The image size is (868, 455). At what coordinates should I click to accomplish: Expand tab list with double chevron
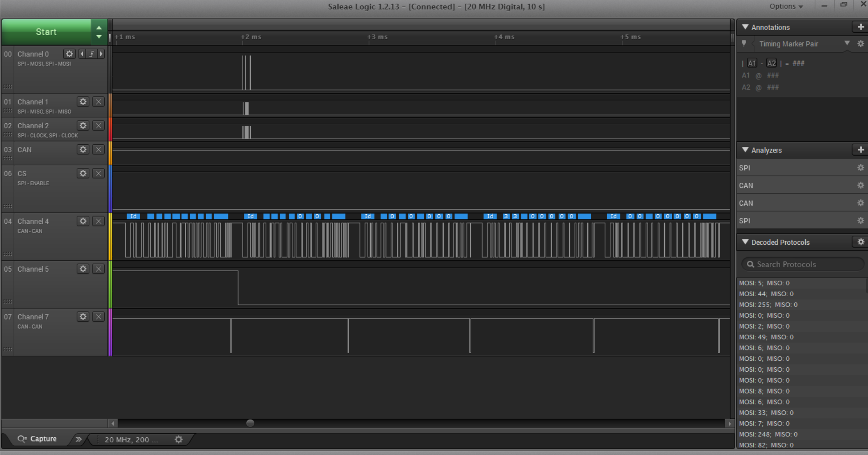coord(79,439)
